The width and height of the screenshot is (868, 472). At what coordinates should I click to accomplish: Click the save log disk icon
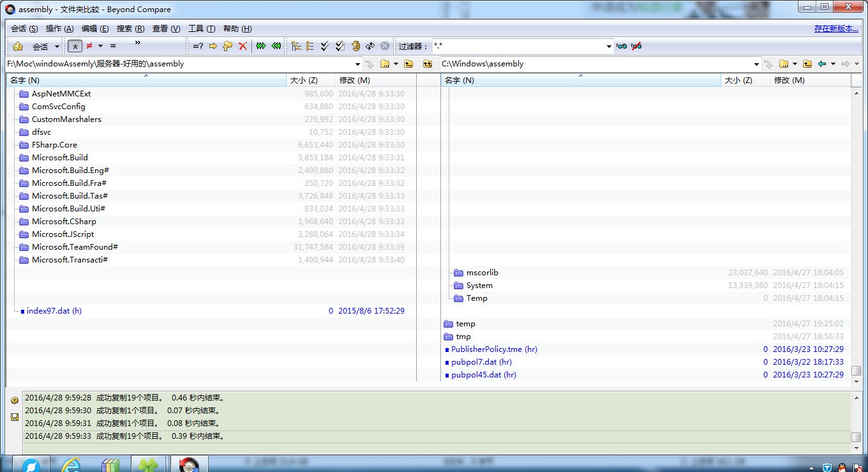[15, 417]
